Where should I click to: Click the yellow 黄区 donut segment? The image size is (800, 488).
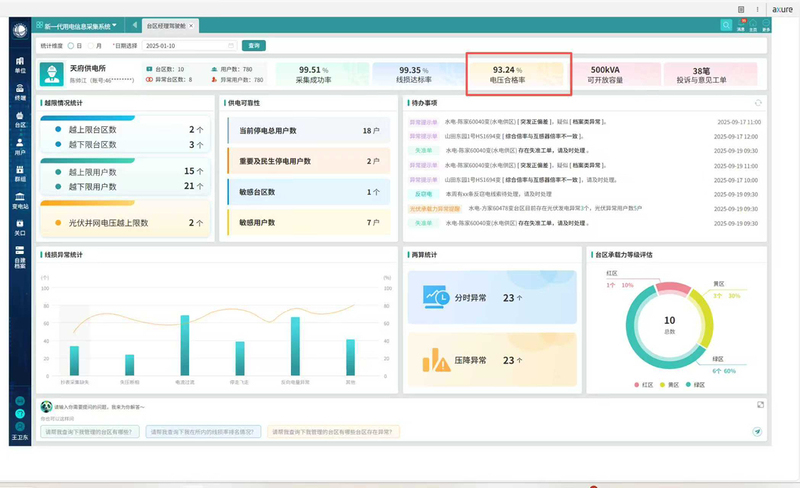707,318
